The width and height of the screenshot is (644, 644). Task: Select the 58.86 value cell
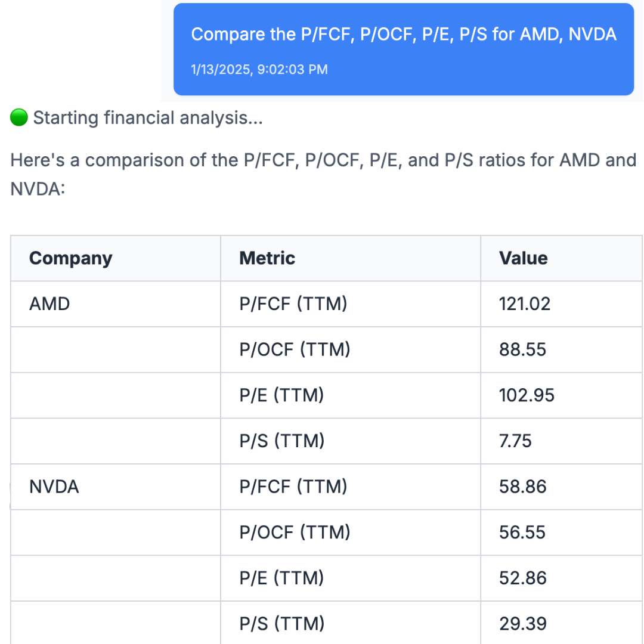[x=522, y=487]
